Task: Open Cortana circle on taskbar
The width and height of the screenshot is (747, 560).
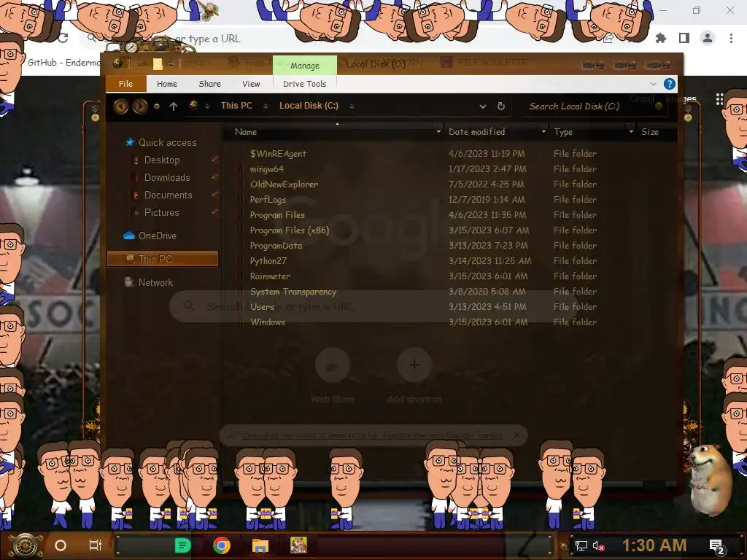Action: point(61,545)
